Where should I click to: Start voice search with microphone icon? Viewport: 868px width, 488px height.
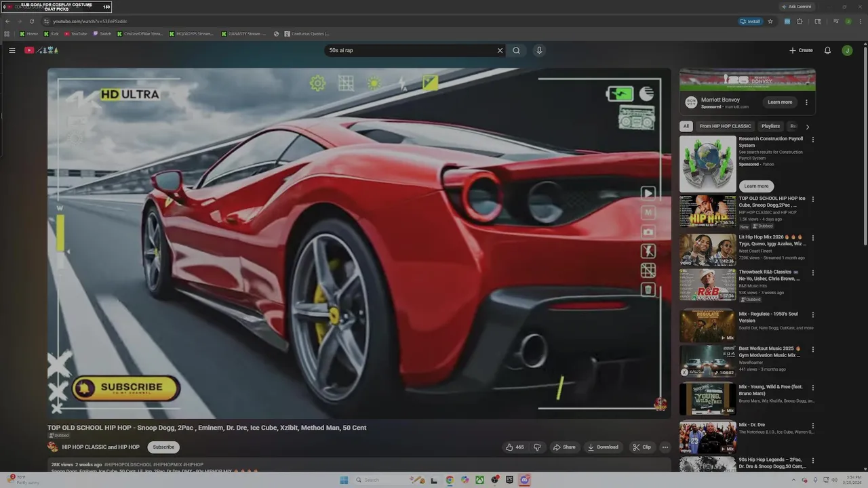pos(539,50)
